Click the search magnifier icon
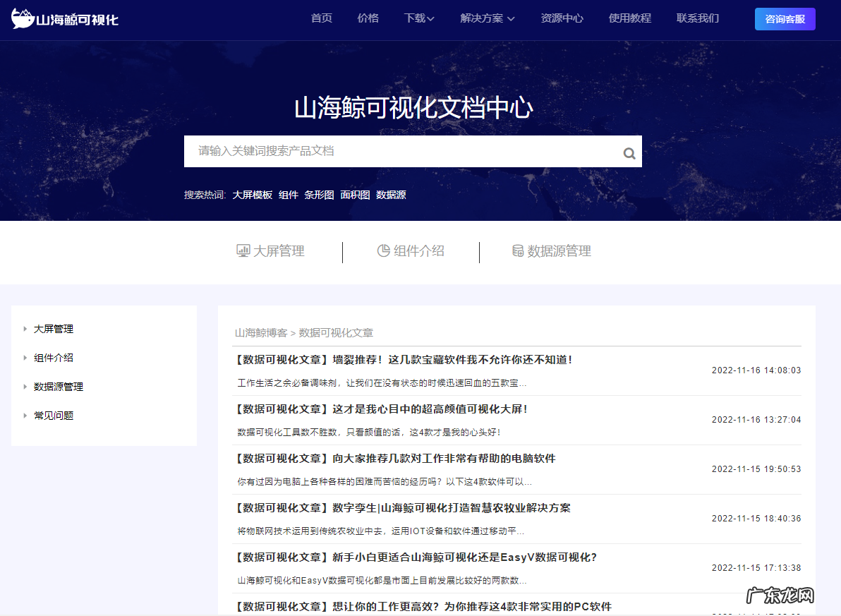This screenshot has width=841, height=616. (x=629, y=153)
